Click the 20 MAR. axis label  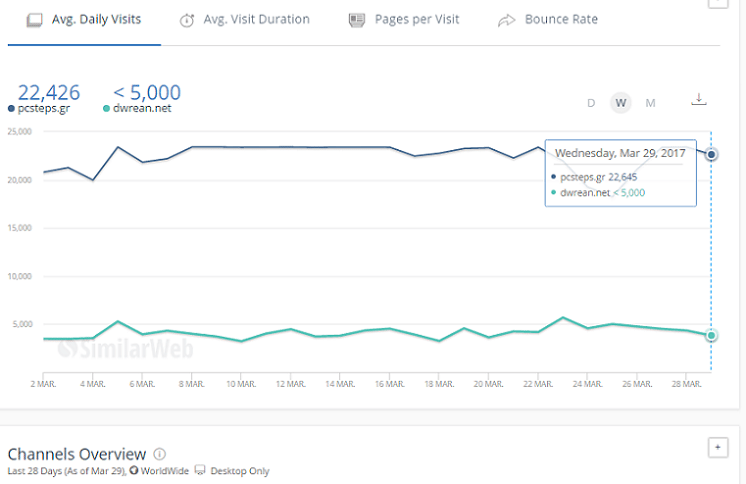click(x=489, y=384)
